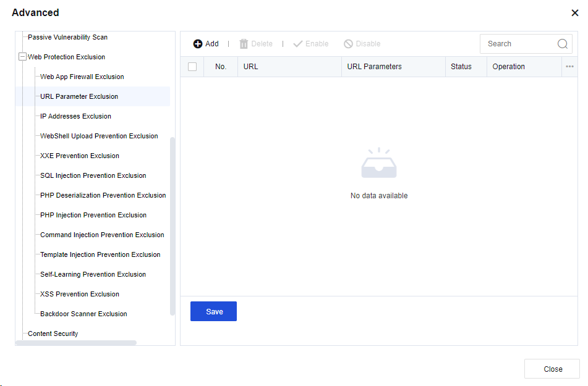Click the Enable checkmark icon
The image size is (588, 386).
298,44
